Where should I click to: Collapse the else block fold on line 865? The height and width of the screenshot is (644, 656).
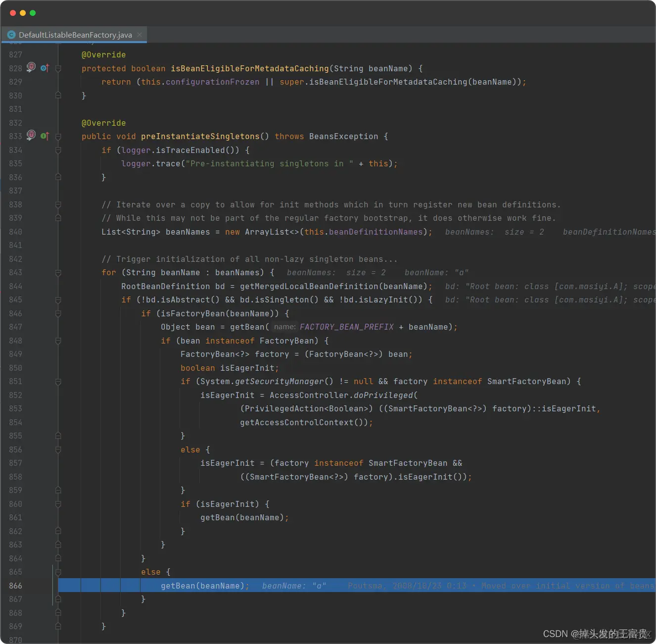tap(58, 572)
